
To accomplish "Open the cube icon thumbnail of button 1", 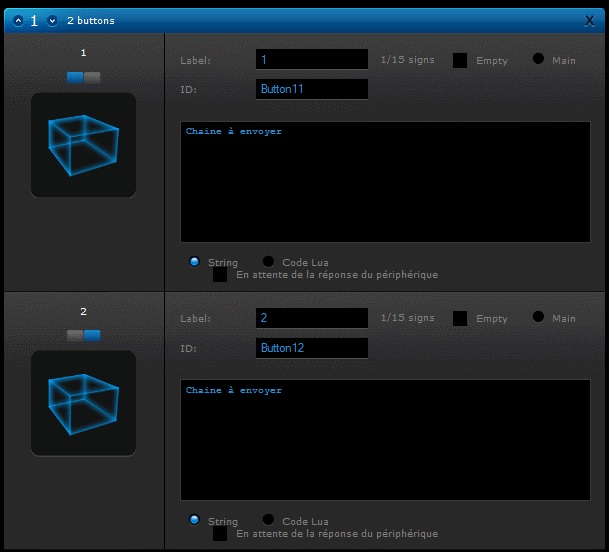I will (x=84, y=145).
